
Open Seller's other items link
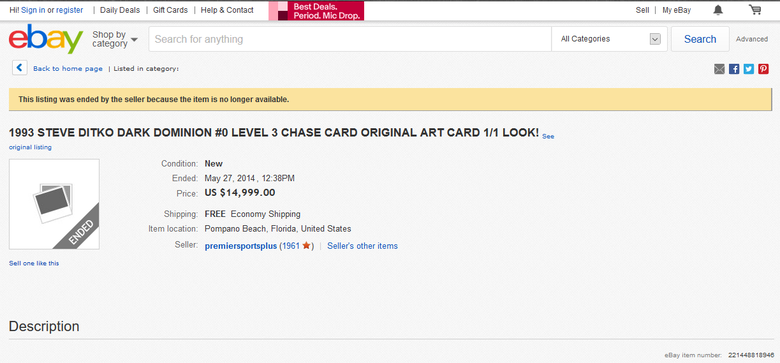pos(362,246)
